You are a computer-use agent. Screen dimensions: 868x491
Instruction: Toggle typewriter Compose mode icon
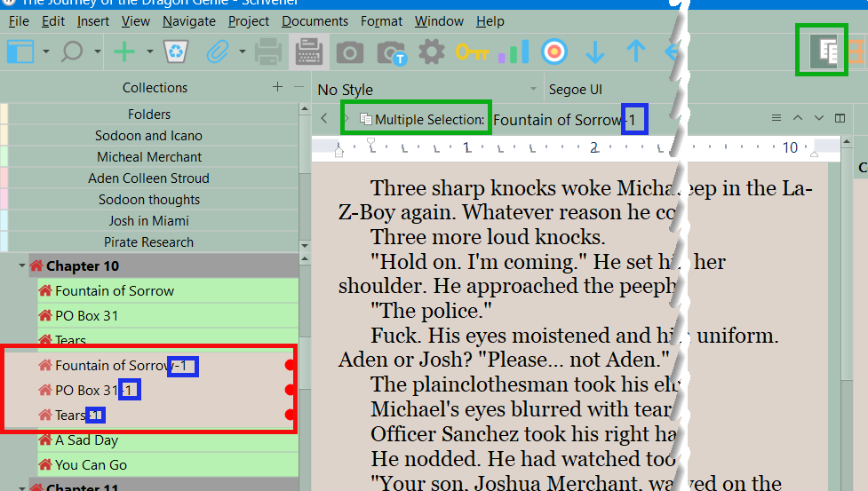pos(309,52)
